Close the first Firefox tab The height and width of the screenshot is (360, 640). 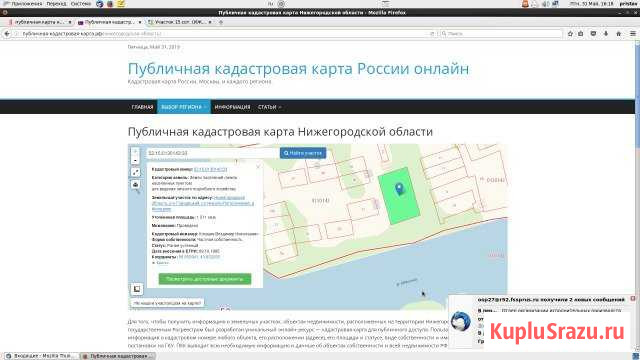(70, 22)
